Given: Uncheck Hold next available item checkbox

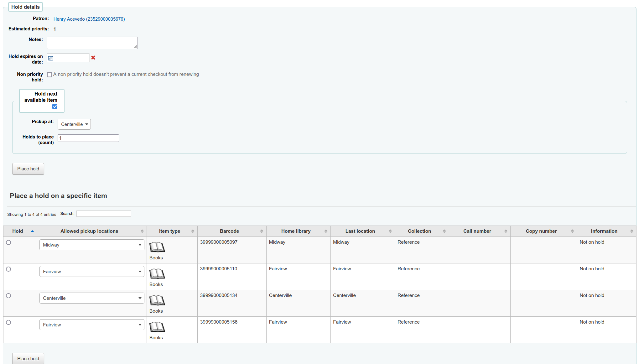Looking at the screenshot, I should [x=55, y=107].
